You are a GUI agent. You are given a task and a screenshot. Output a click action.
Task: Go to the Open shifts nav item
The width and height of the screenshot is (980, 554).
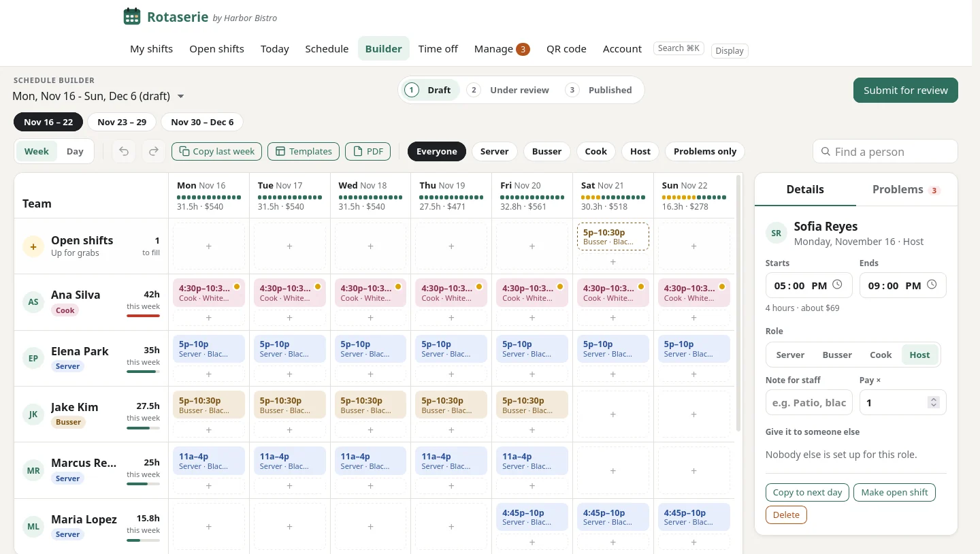(216, 49)
